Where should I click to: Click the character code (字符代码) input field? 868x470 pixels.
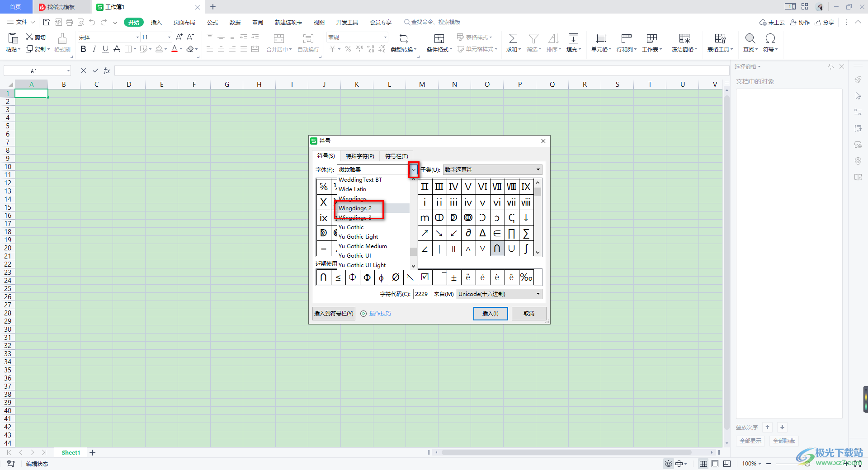click(422, 294)
